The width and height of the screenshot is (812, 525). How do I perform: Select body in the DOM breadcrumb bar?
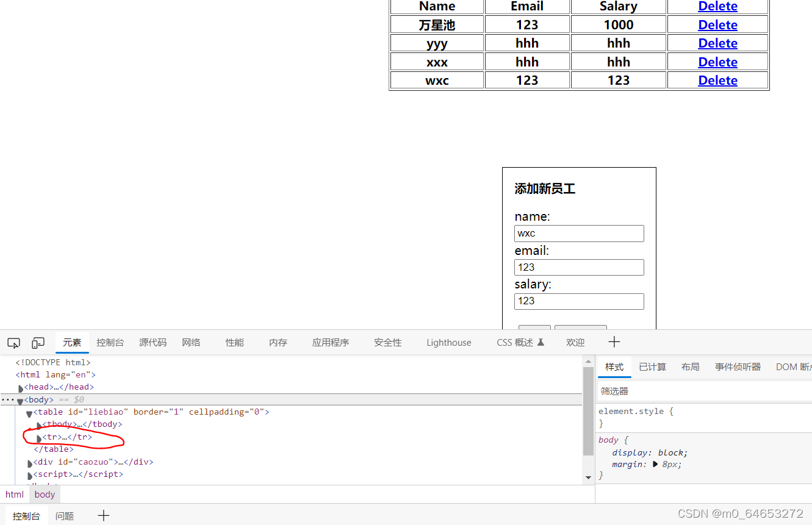pyautogui.click(x=45, y=494)
